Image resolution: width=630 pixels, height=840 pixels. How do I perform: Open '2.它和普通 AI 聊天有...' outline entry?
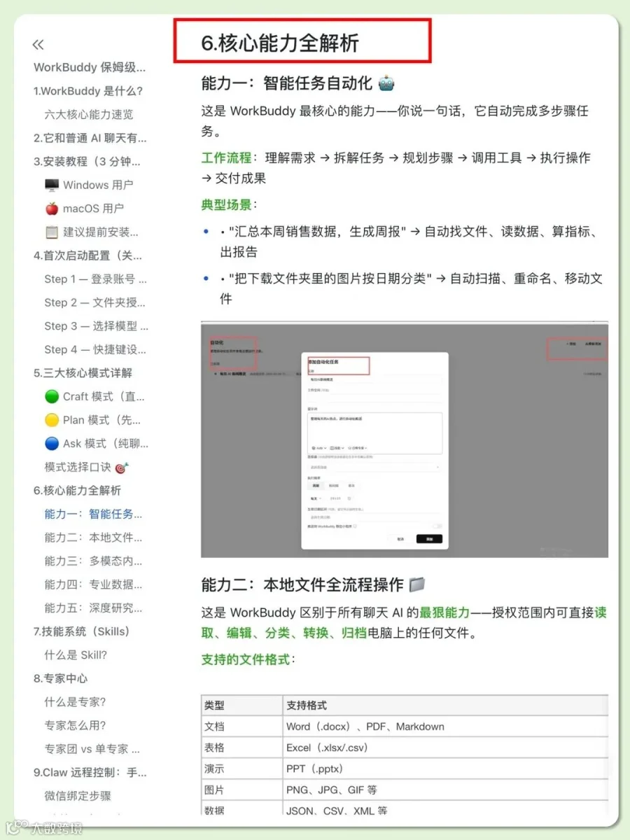90,138
